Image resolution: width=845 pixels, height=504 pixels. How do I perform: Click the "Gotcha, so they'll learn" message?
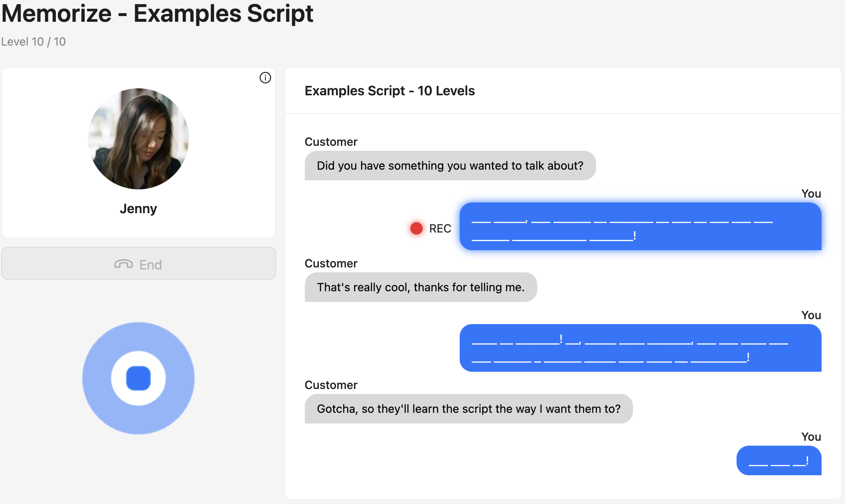point(468,409)
